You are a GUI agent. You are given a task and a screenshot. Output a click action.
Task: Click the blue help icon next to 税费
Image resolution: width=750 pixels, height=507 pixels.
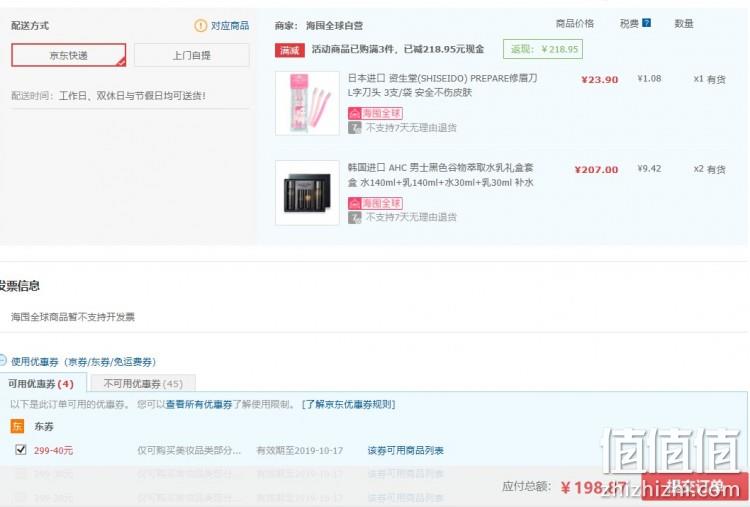646,23
